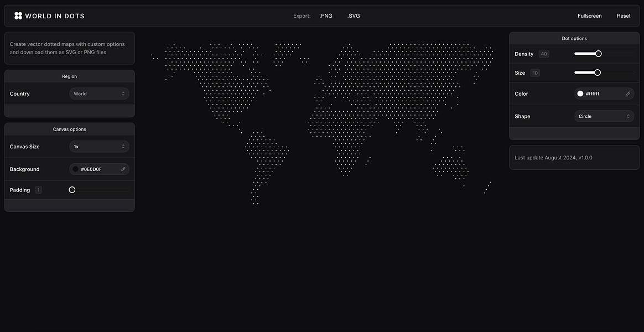Reset all map settings
644x332 pixels.
(x=623, y=15)
